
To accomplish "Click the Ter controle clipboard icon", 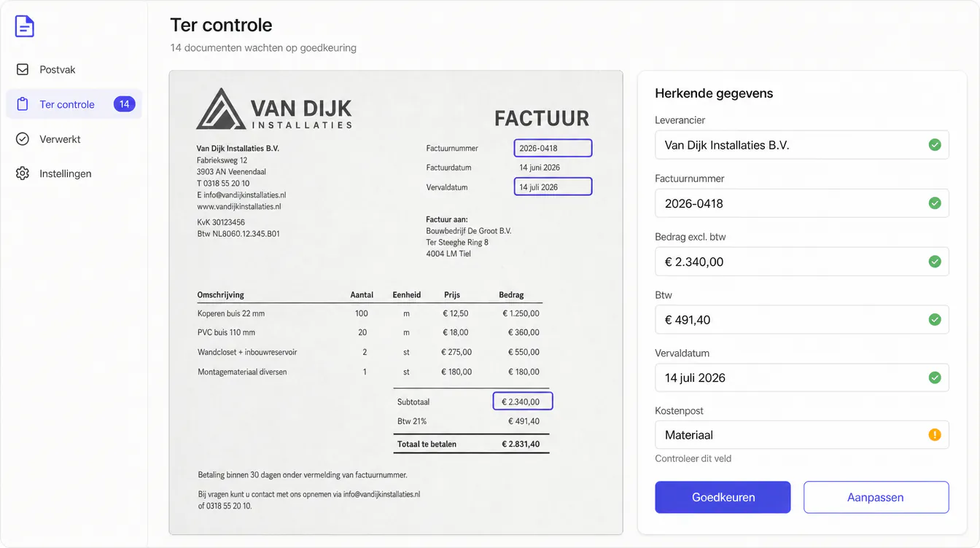I will point(23,104).
